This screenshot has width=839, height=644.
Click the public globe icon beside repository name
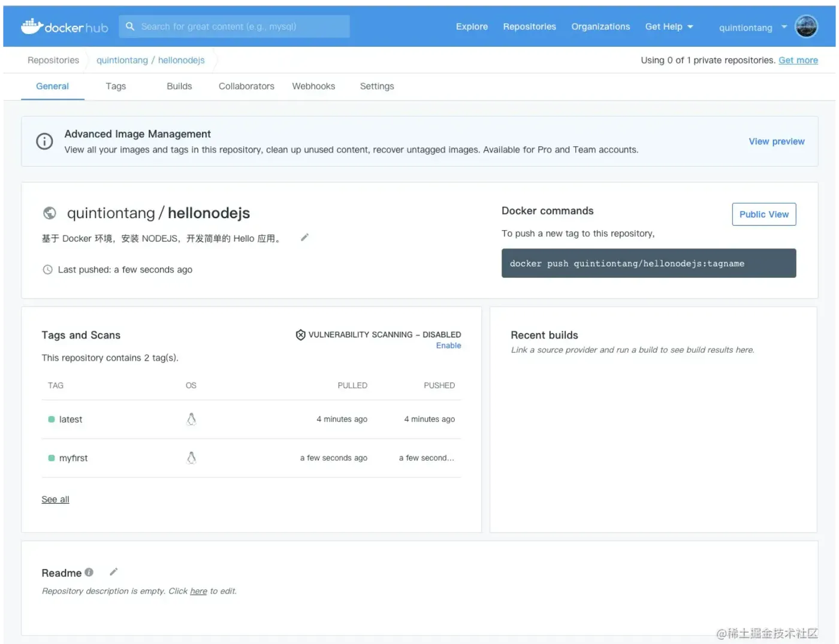point(50,213)
